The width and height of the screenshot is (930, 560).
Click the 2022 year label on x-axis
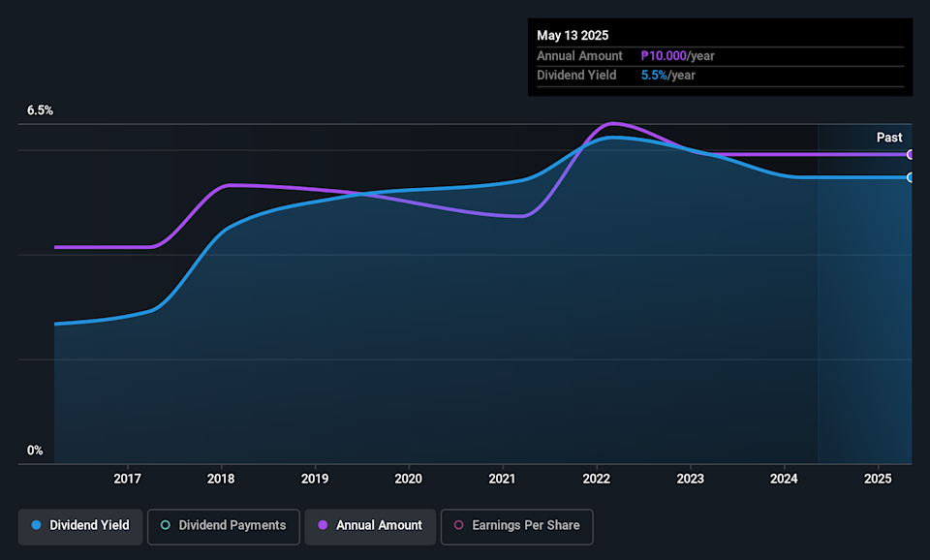[596, 479]
